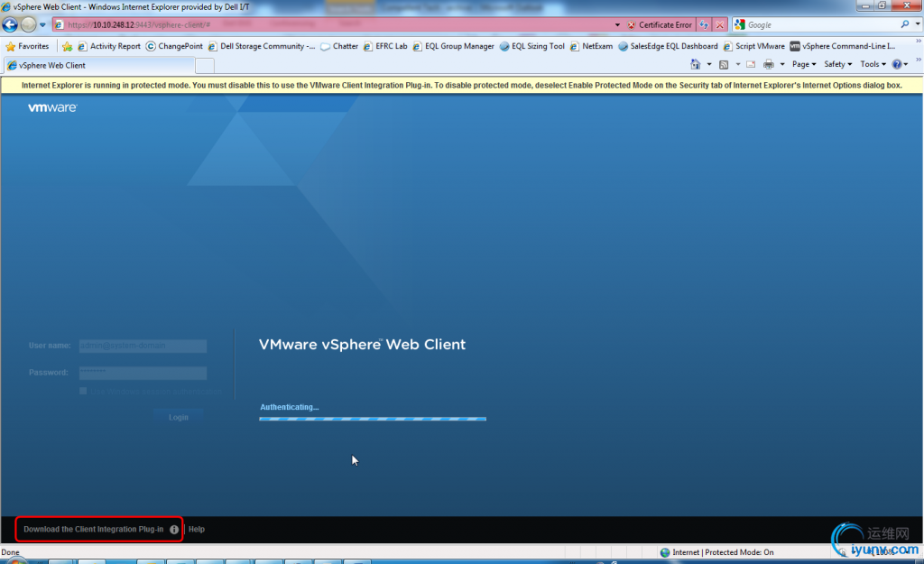Screen dimensions: 924x564
Task: Click the address bar showing 10.10.248.12
Action: 333,24
